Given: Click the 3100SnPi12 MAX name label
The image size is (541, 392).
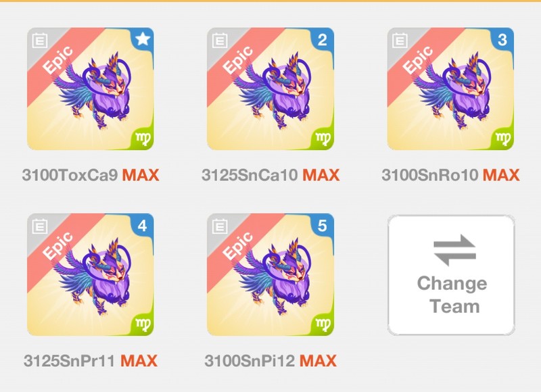Looking at the screenshot, I should (270, 361).
